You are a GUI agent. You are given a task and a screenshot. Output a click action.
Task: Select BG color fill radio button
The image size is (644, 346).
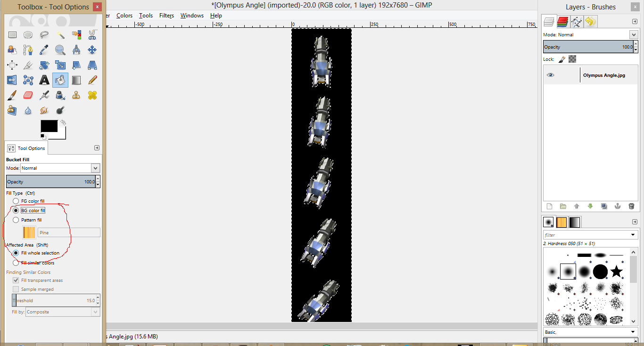(16, 210)
